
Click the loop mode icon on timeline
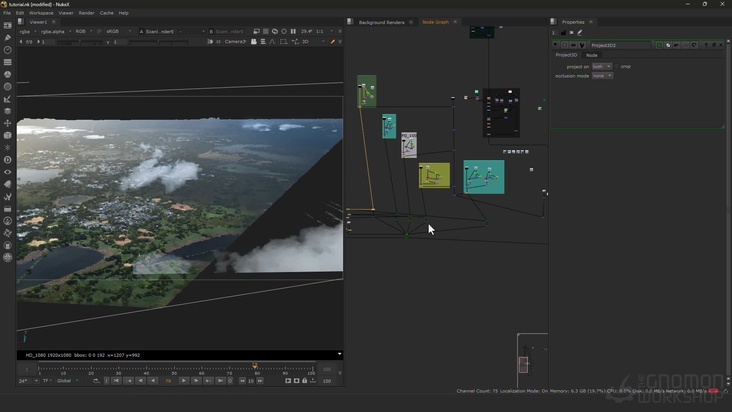[x=96, y=381]
